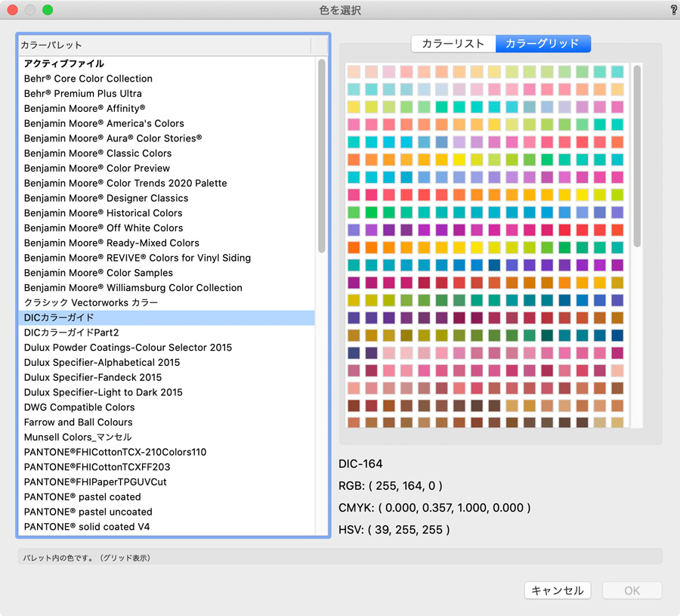Select PANTONE®FHIPaperTPGUVCut palette
This screenshot has width=680, height=616.
[166, 482]
